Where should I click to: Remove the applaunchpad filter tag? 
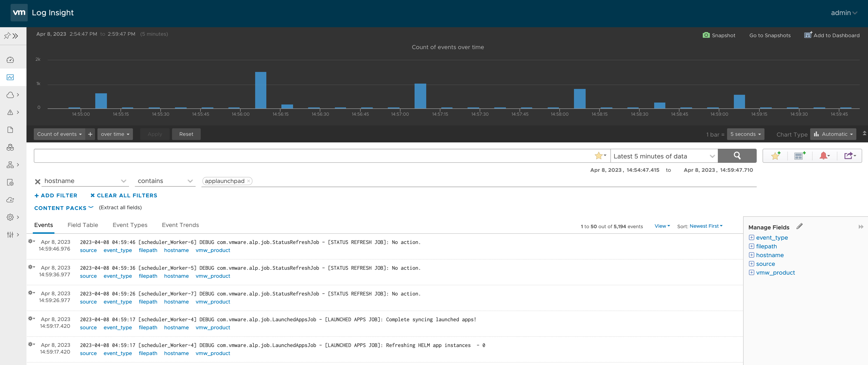point(248,181)
